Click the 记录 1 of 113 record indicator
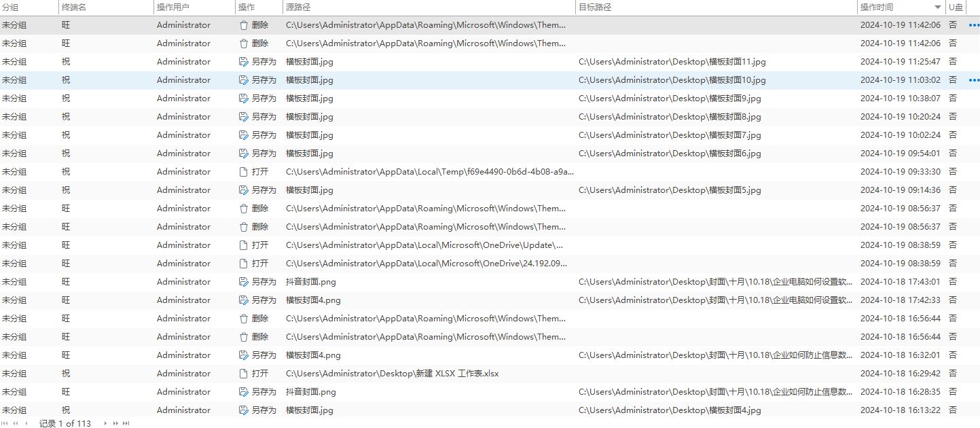 [x=65, y=423]
